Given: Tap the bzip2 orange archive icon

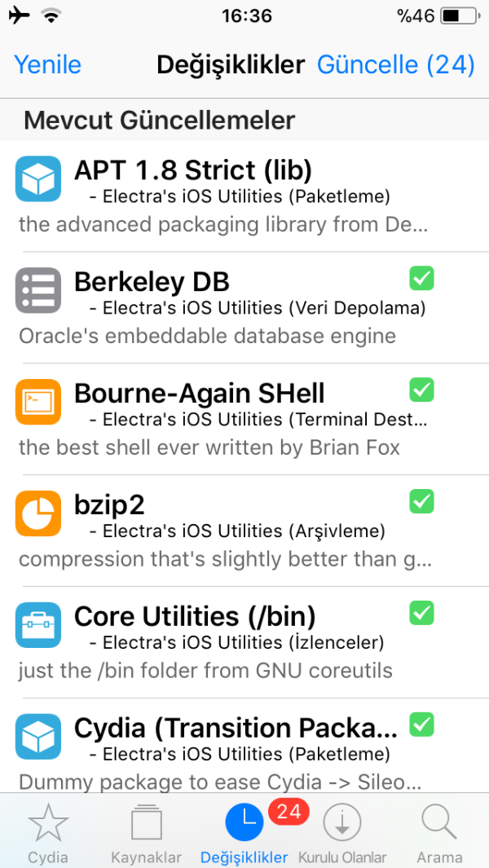Looking at the screenshot, I should pyautogui.click(x=38, y=513).
